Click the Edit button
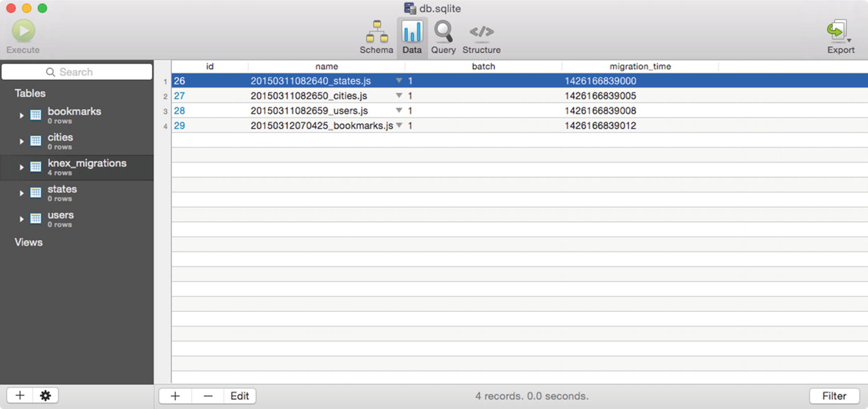The height and width of the screenshot is (409, 868). pyautogui.click(x=240, y=396)
